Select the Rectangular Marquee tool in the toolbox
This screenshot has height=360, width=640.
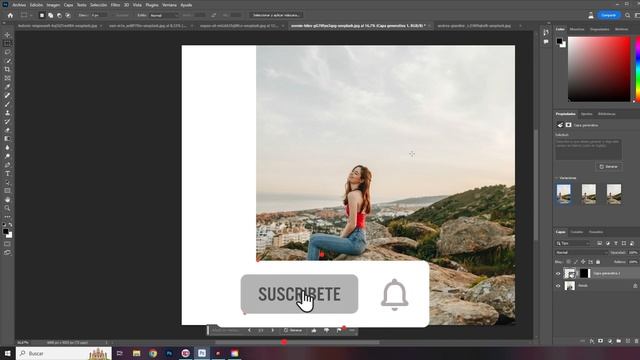[x=7, y=43]
